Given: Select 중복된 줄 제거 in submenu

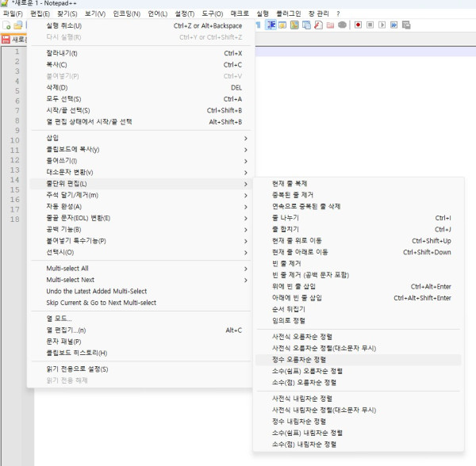Looking at the screenshot, I should [359, 195].
